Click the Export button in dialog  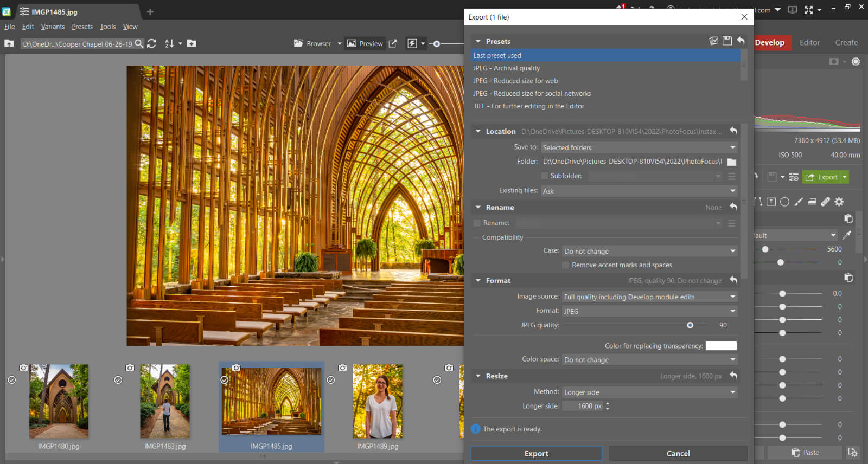click(x=536, y=454)
